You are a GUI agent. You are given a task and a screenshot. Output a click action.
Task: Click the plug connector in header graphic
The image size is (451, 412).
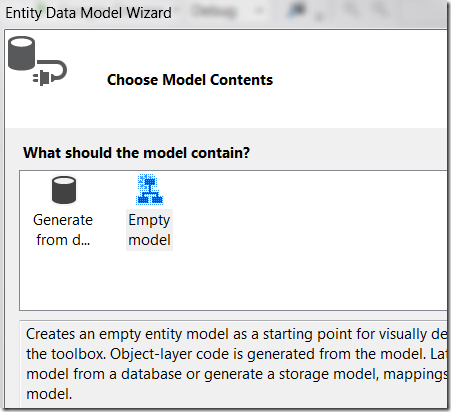click(50, 73)
